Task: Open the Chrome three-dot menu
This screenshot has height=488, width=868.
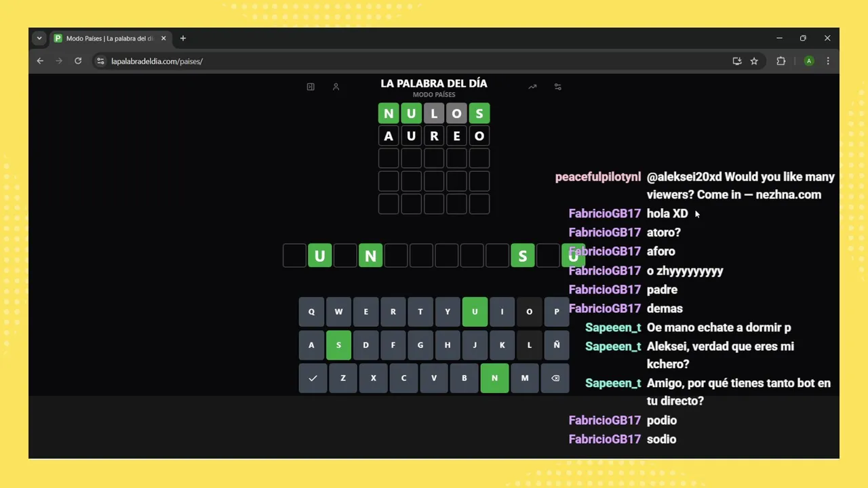Action: point(828,61)
